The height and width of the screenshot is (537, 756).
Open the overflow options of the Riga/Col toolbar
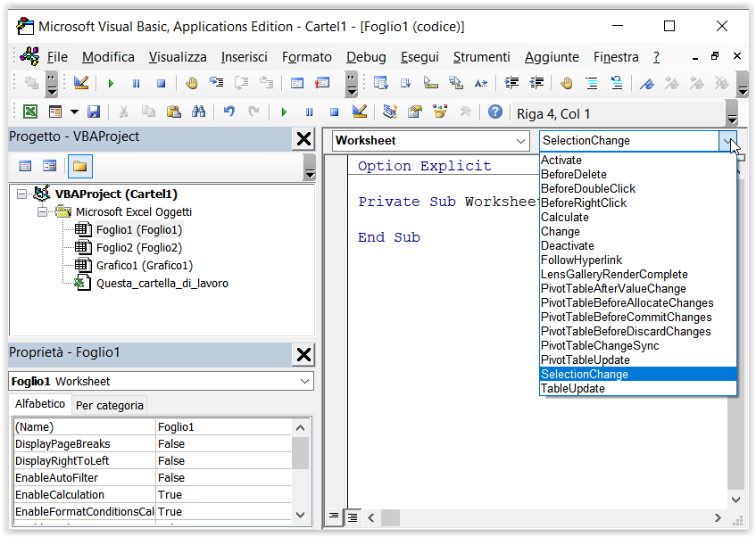pos(732,114)
